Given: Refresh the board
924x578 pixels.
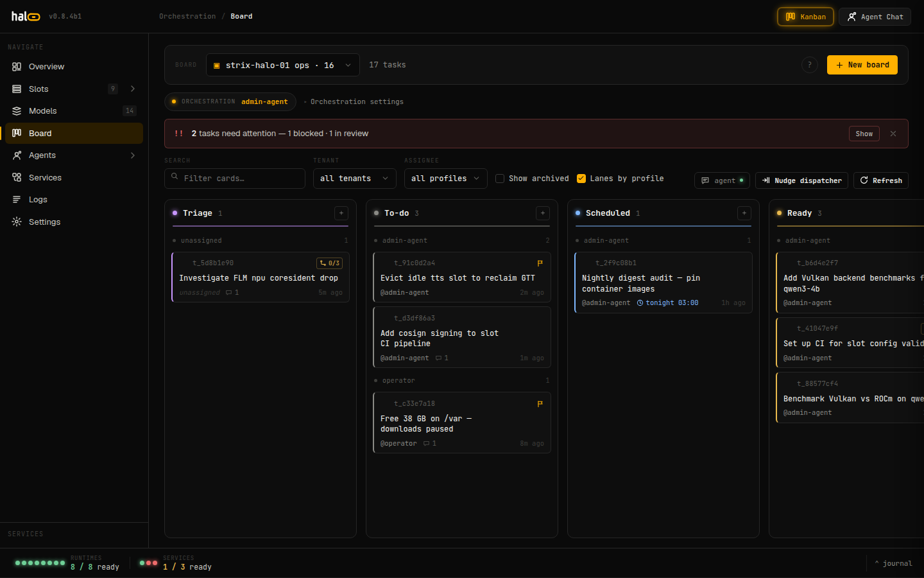Looking at the screenshot, I should tap(880, 180).
